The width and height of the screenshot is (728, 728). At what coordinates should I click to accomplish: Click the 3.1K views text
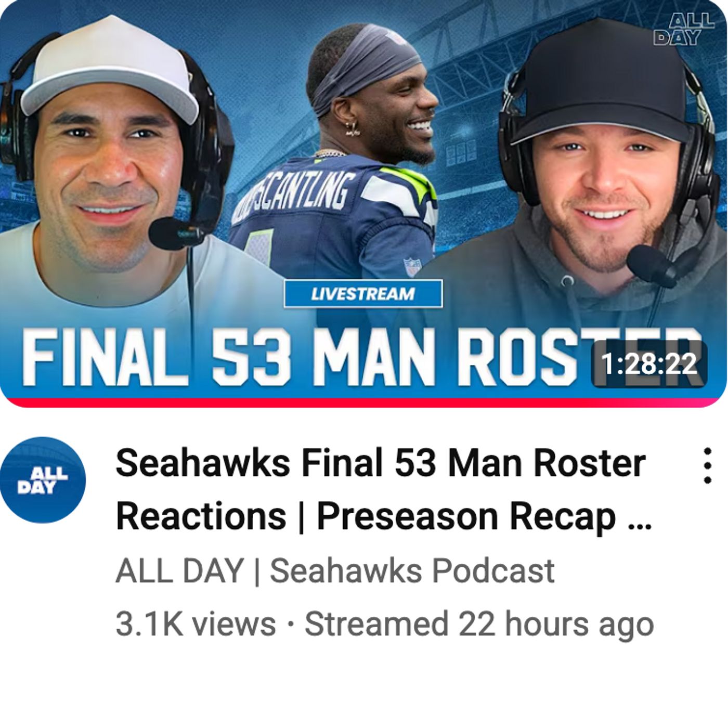point(196,623)
